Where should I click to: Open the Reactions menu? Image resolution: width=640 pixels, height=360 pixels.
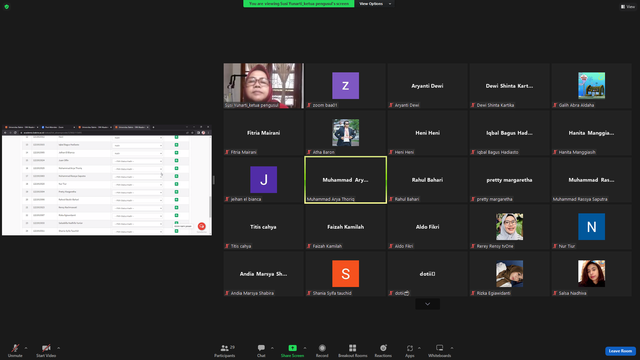point(383,350)
